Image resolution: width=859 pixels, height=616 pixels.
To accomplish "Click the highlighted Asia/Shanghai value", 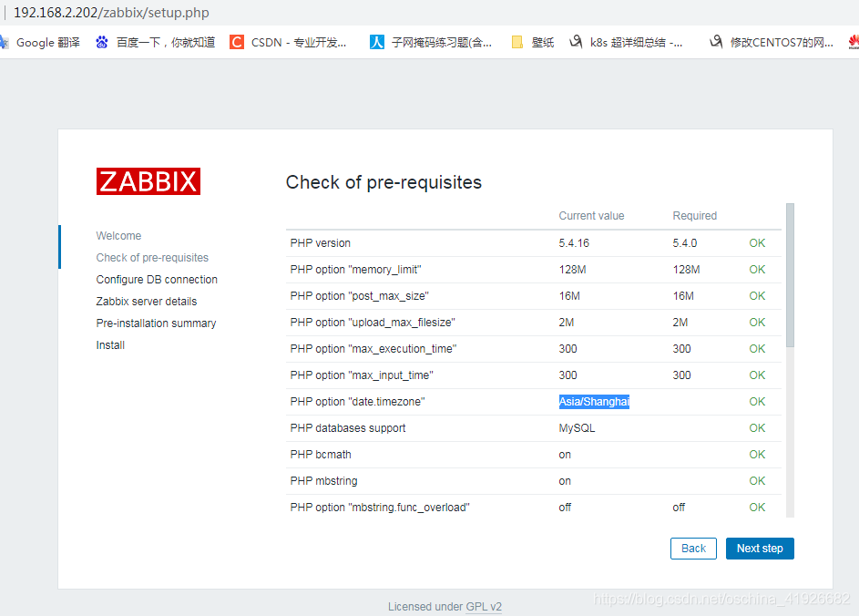I will pos(594,402).
